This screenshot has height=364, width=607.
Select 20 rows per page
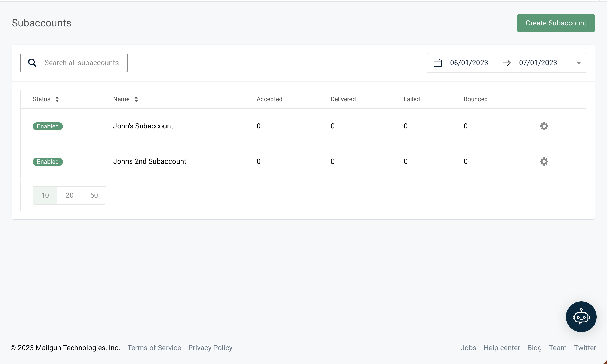click(x=69, y=195)
